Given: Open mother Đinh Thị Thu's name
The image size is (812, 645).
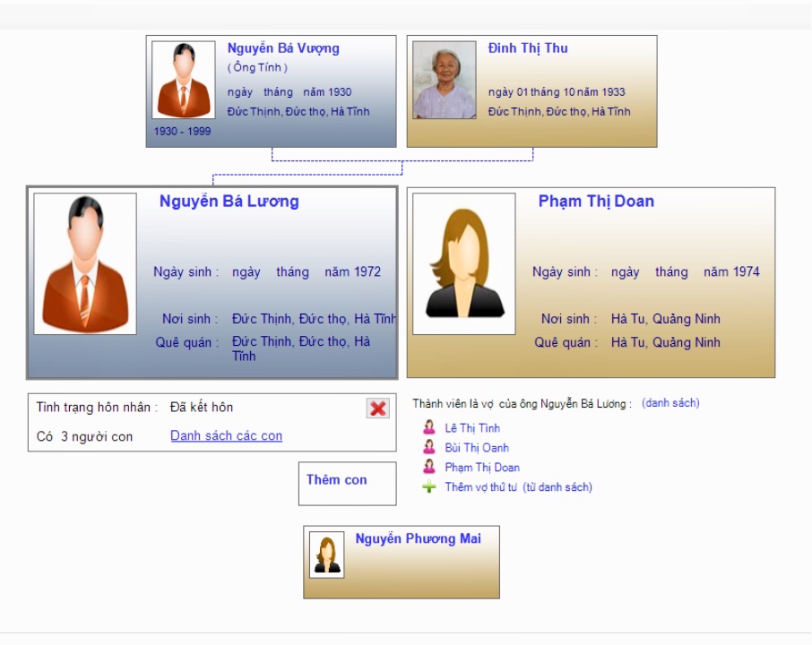Looking at the screenshot, I should coord(528,48).
